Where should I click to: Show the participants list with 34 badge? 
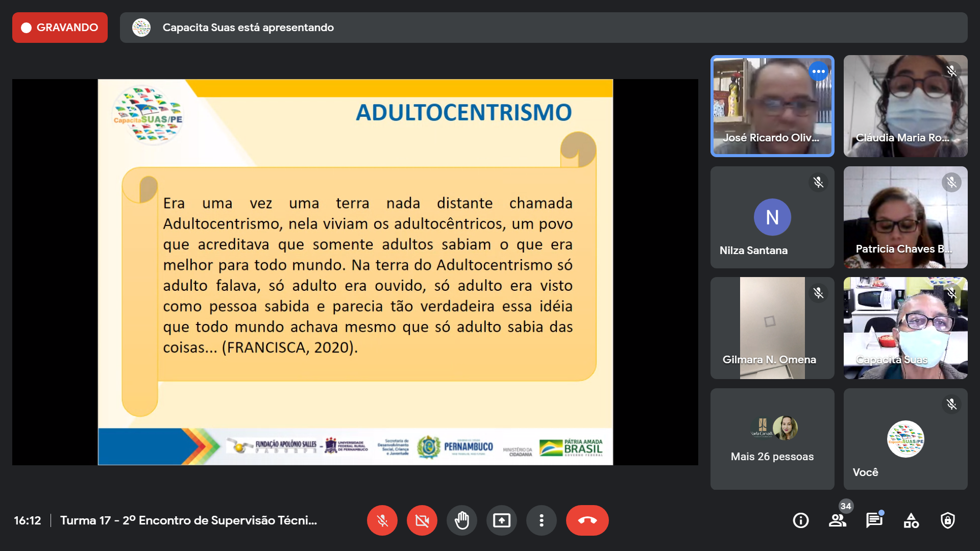point(837,520)
